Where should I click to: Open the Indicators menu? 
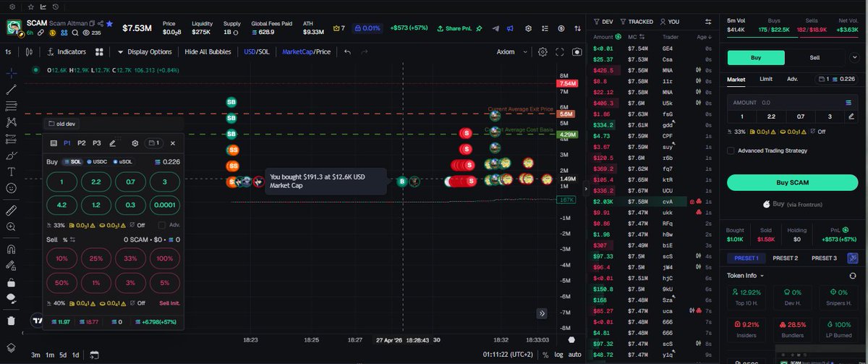pyautogui.click(x=67, y=52)
